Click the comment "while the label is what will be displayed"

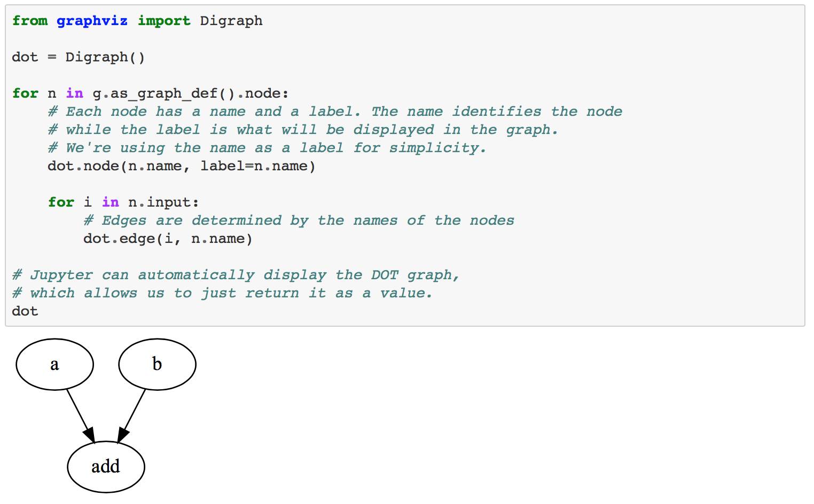(x=303, y=130)
